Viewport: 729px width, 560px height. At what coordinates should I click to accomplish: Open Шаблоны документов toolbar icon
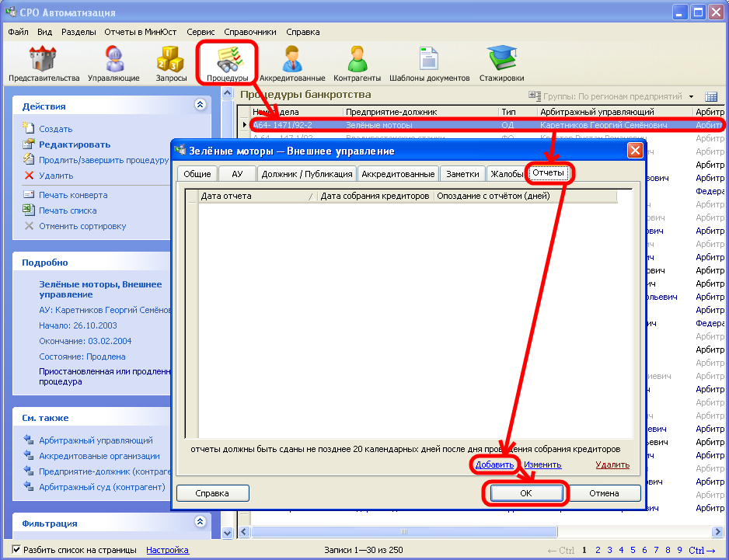[429, 64]
